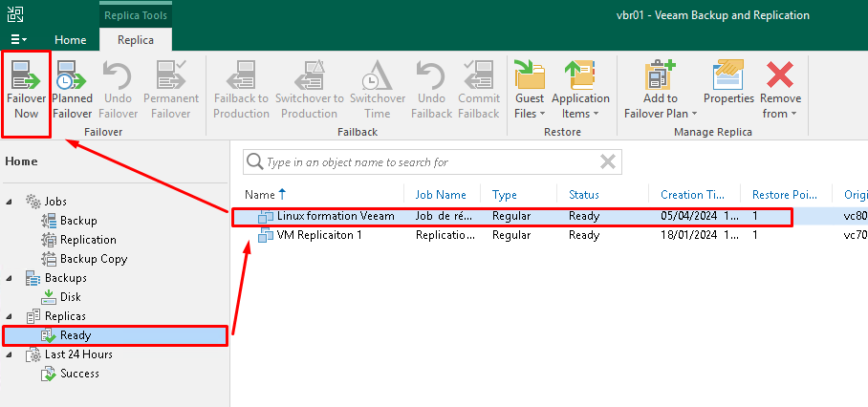
Task: Open the Remove from dropdown arrow
Action: [793, 114]
